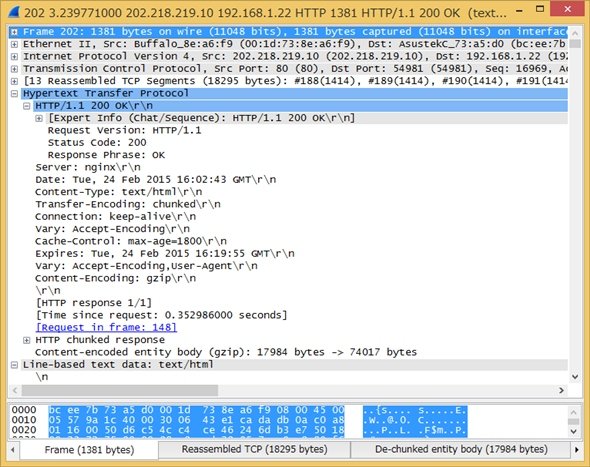Image resolution: width=590 pixels, height=467 pixels.
Task: Click the Wireshark shark fin title icon
Action: coord(14,12)
